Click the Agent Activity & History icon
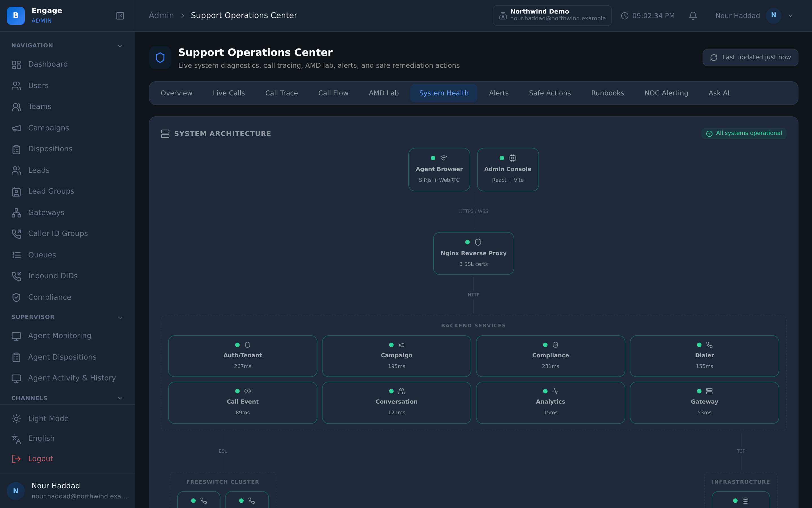 click(x=16, y=378)
